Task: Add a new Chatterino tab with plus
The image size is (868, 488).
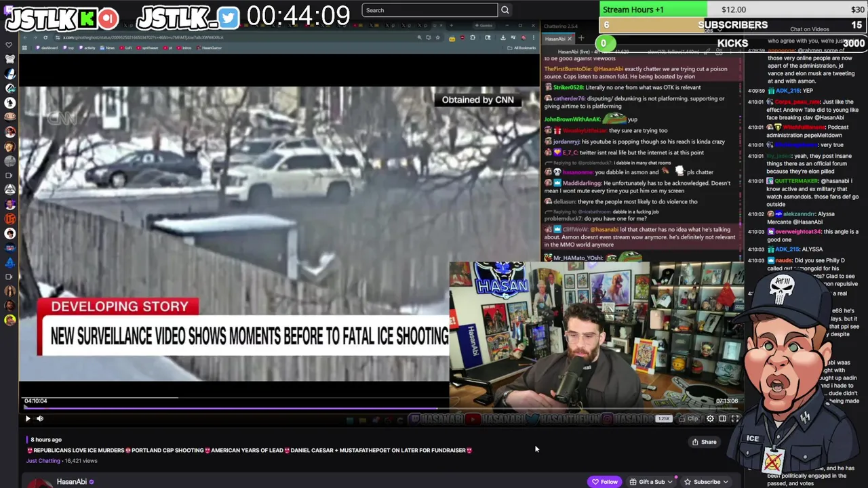Action: click(581, 38)
